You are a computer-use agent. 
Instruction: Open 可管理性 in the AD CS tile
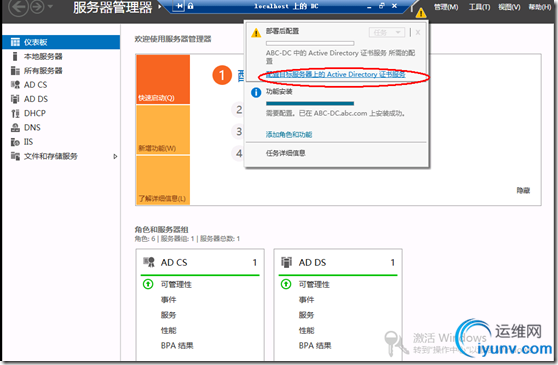click(176, 284)
